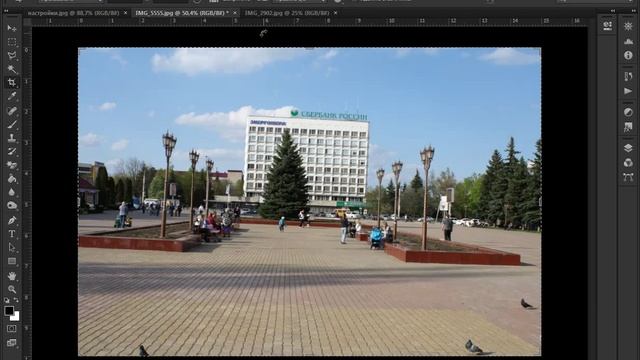
Task: Change the screen mode
Action: [12, 343]
